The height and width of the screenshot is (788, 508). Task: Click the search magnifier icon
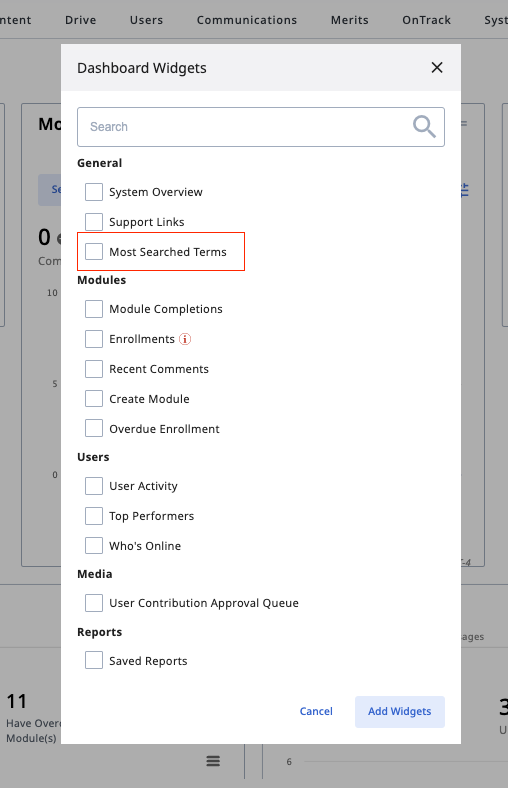click(x=424, y=126)
